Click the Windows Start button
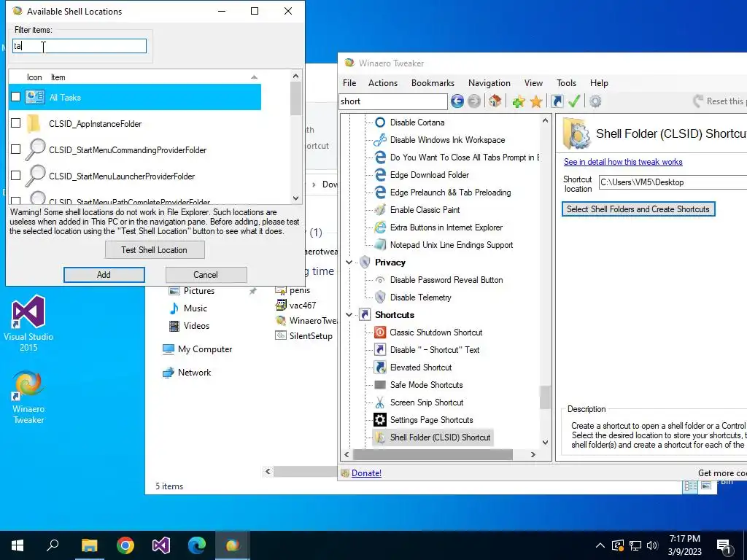 point(18,545)
